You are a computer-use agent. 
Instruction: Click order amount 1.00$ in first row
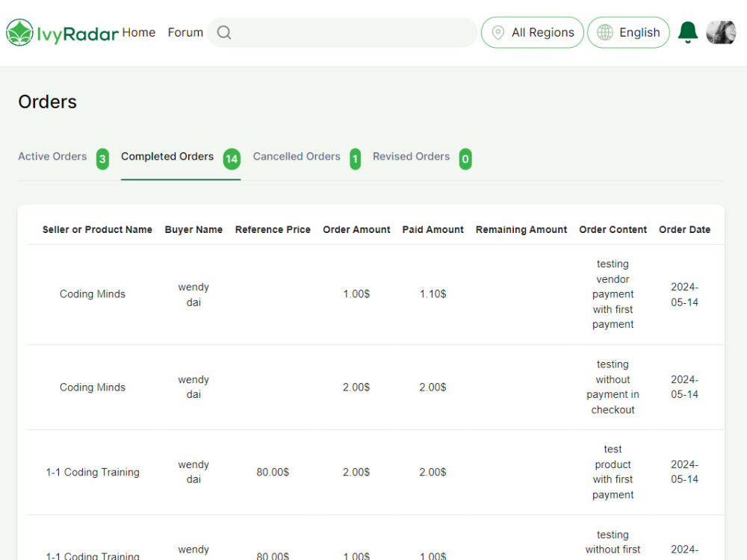tap(356, 294)
